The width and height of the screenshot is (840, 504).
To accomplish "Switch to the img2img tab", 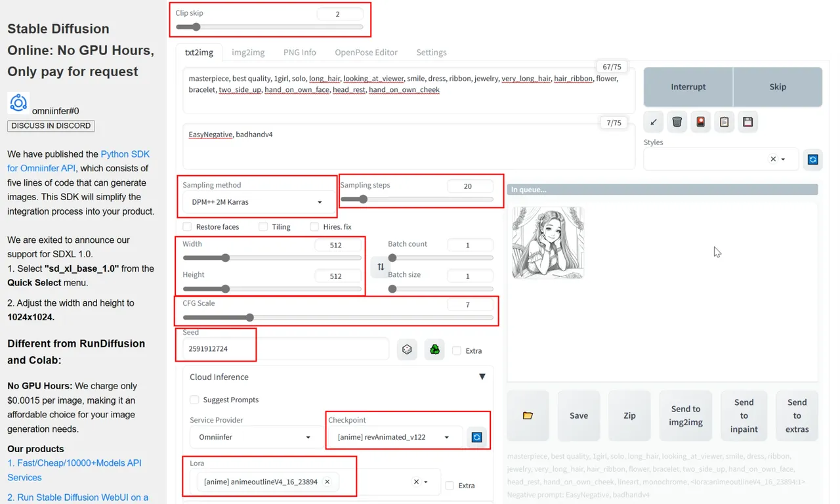I will (248, 52).
